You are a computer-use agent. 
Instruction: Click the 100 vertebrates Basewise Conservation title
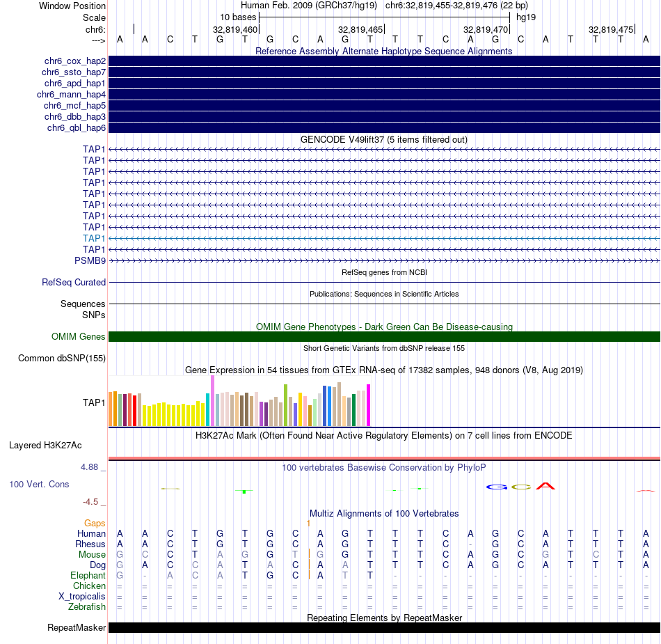click(x=384, y=467)
